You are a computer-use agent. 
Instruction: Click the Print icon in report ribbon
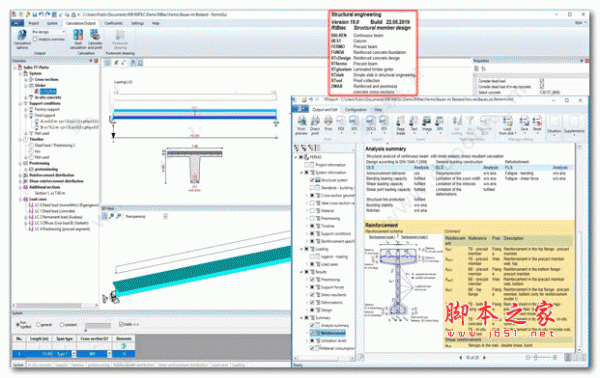(x=328, y=124)
